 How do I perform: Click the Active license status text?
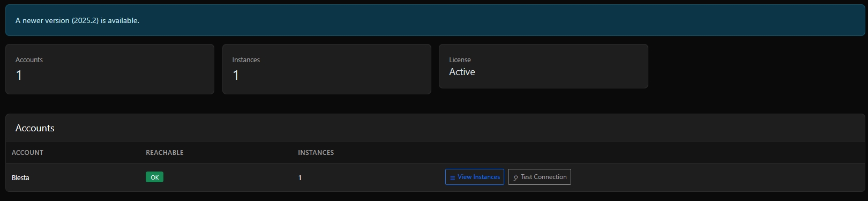coord(462,72)
